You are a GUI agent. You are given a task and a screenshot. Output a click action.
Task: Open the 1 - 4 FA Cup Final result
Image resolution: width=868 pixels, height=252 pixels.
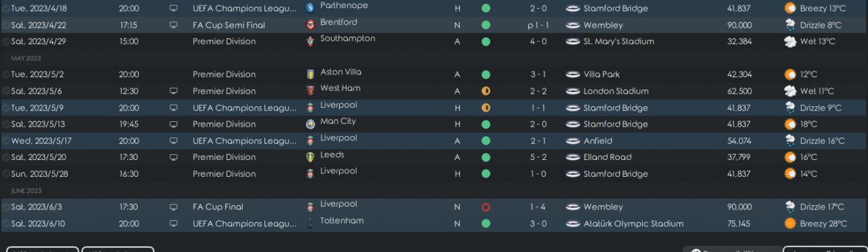(x=538, y=207)
